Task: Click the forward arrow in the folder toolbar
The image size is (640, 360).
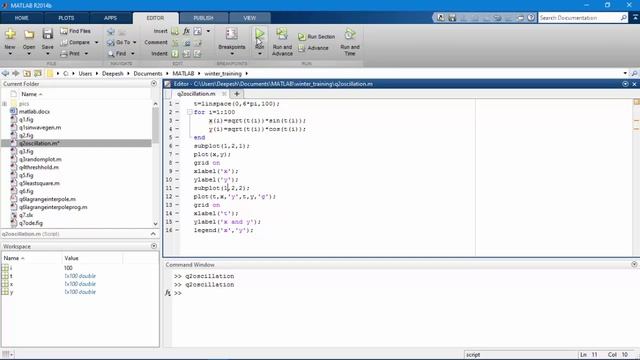Action: [16, 73]
